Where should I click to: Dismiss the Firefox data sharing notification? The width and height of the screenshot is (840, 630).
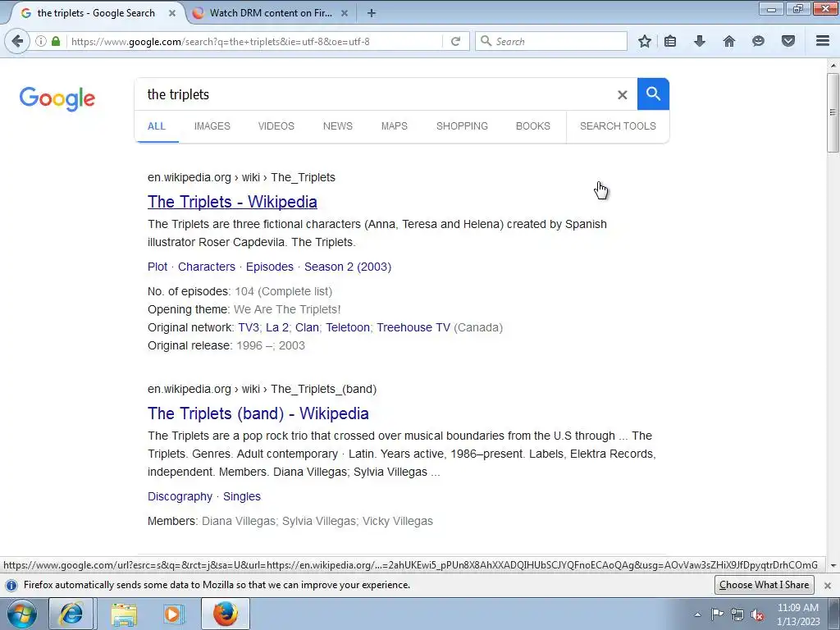click(827, 585)
